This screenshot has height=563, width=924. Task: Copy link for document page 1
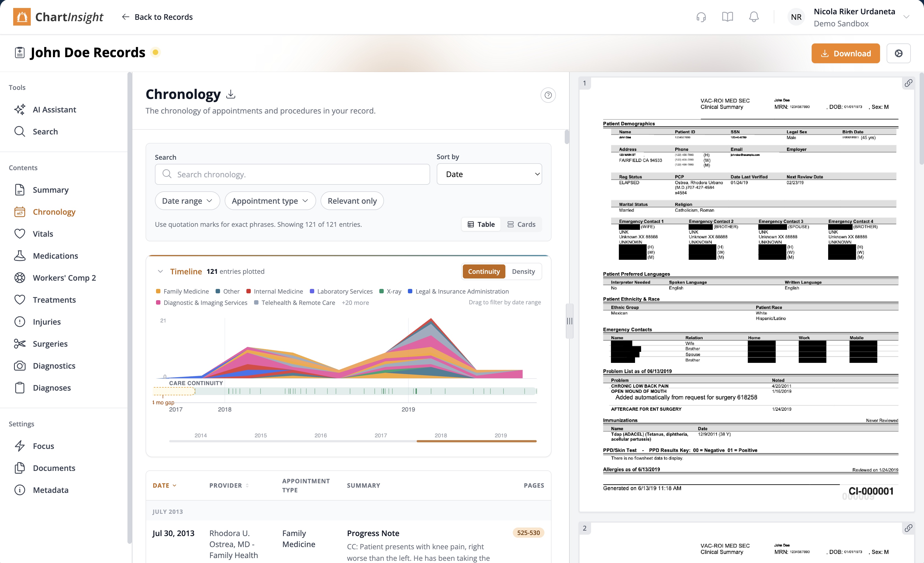tap(908, 83)
